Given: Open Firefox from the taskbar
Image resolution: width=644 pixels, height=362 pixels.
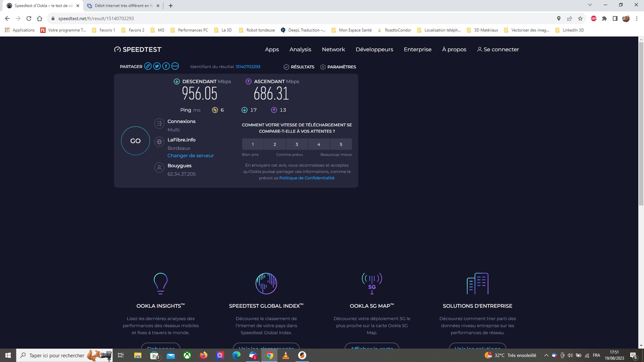Looking at the screenshot, I should pos(204,355).
